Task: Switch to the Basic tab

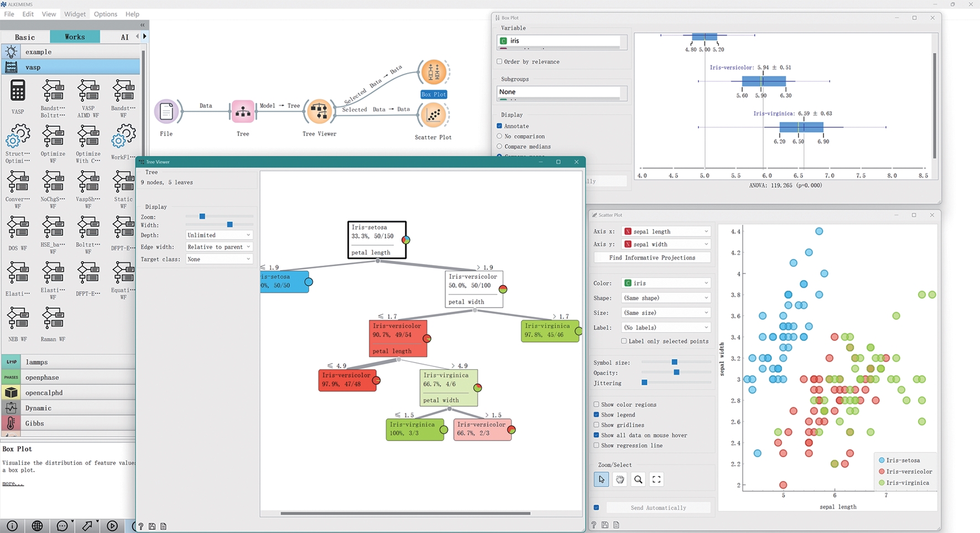Action: pos(25,37)
